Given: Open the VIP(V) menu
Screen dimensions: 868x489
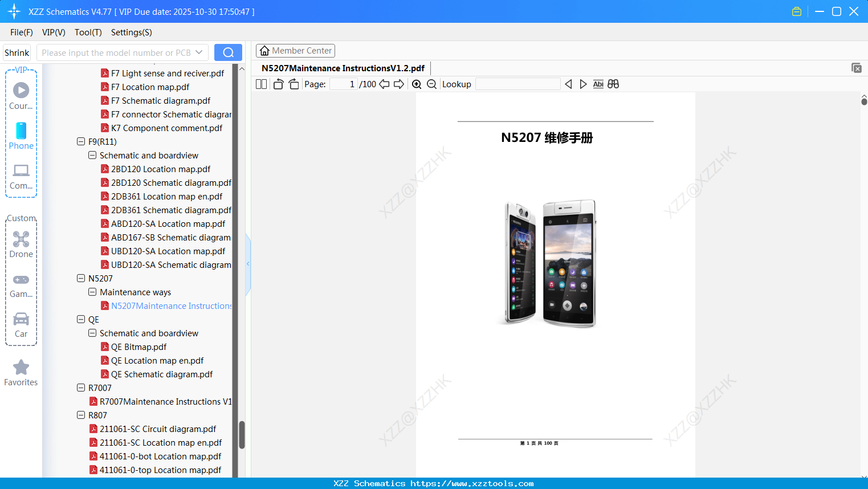Looking at the screenshot, I should point(54,32).
